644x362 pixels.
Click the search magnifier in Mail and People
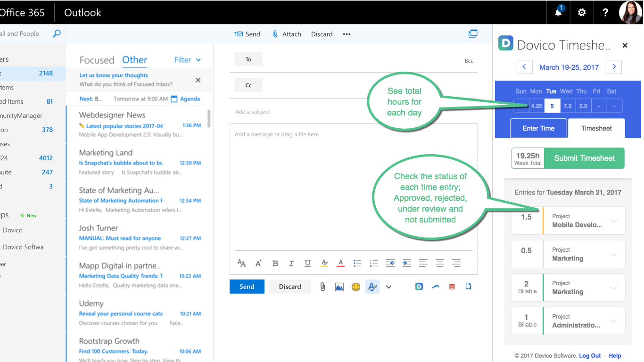point(57,33)
